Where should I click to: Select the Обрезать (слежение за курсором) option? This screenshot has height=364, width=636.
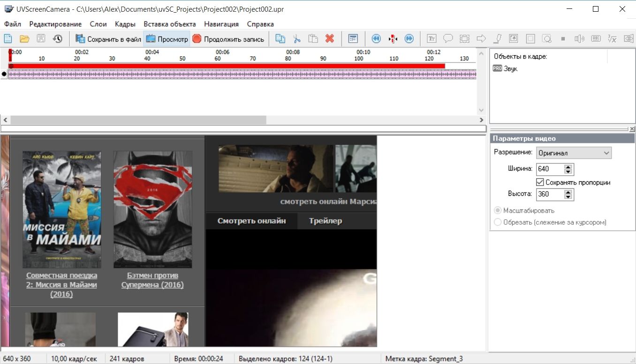point(498,222)
